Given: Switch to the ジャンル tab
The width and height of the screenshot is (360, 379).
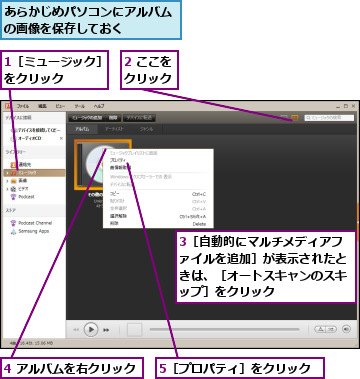Looking at the screenshot, I should [147, 129].
